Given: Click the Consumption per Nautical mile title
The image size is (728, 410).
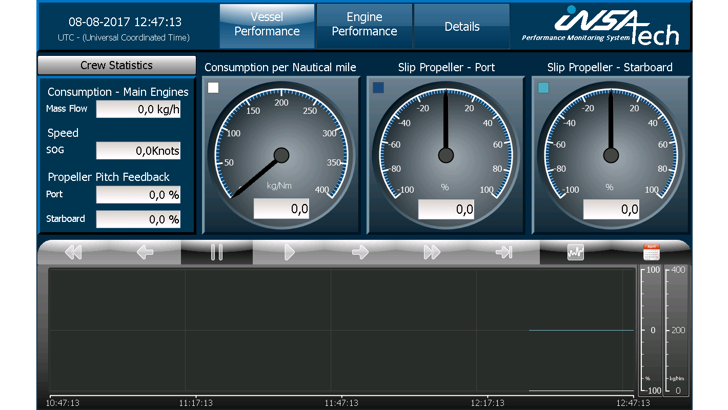Looking at the screenshot, I should 280,67.
